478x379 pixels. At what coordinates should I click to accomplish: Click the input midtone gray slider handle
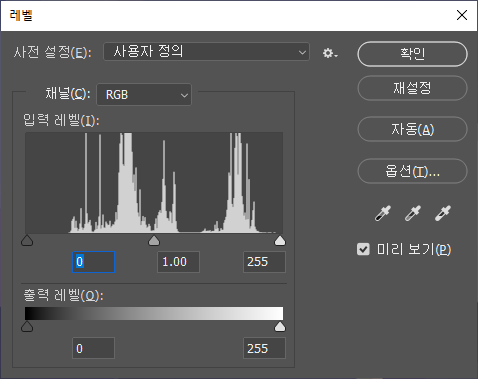[x=154, y=240]
